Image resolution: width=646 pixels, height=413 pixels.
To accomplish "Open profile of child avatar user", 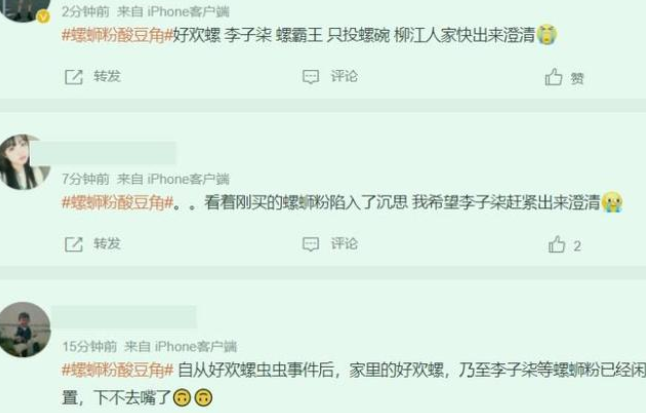I will (x=25, y=329).
